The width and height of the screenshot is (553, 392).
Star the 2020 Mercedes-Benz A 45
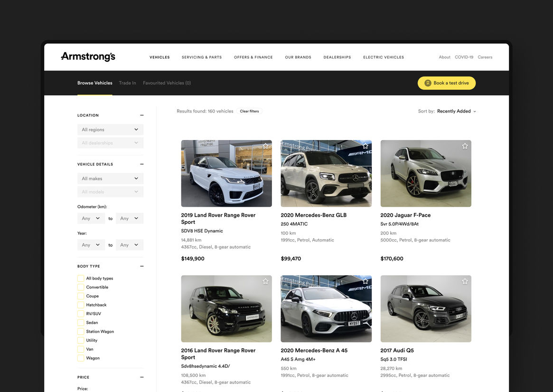[x=365, y=281]
